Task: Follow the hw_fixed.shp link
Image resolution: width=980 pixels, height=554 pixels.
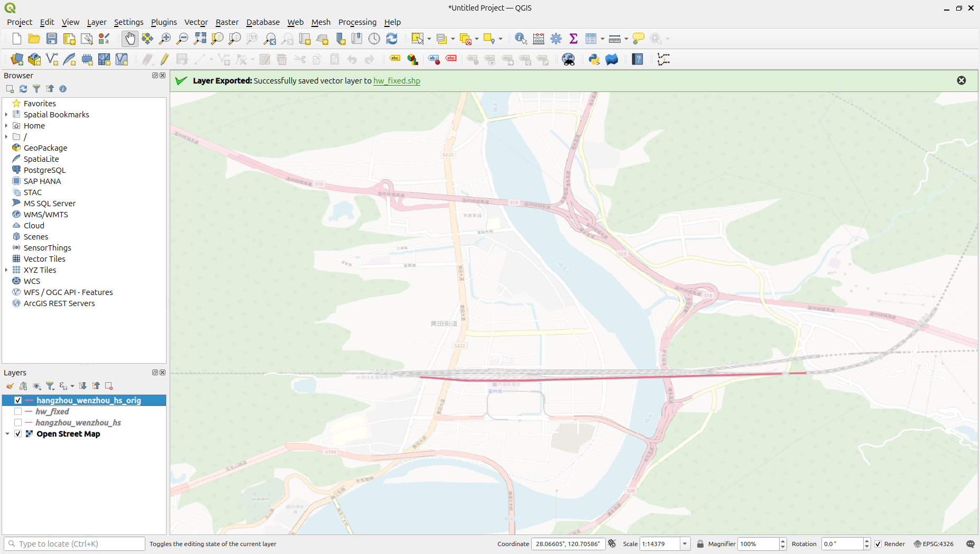Action: point(396,81)
